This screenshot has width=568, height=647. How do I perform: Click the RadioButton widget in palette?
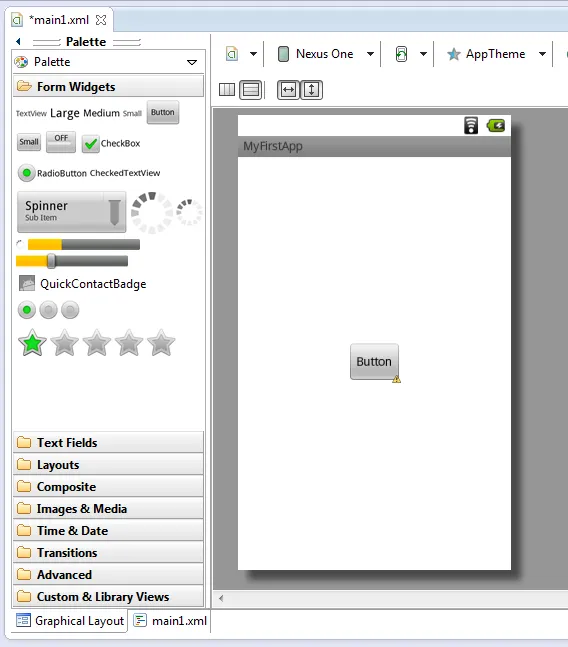52,173
